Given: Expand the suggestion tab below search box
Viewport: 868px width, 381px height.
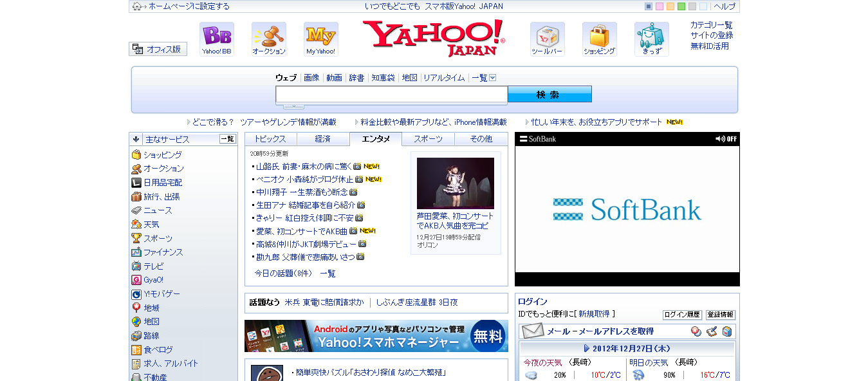Looking at the screenshot, I should point(294,106).
